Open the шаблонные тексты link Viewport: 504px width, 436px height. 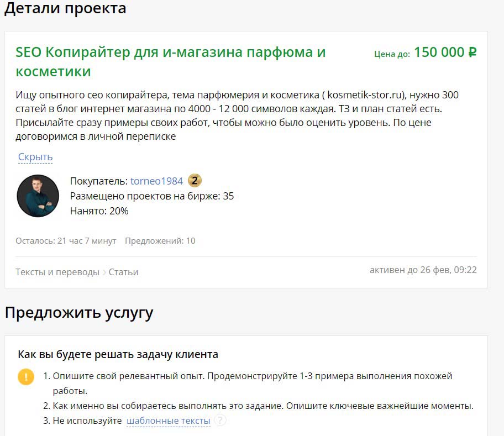[x=169, y=420]
